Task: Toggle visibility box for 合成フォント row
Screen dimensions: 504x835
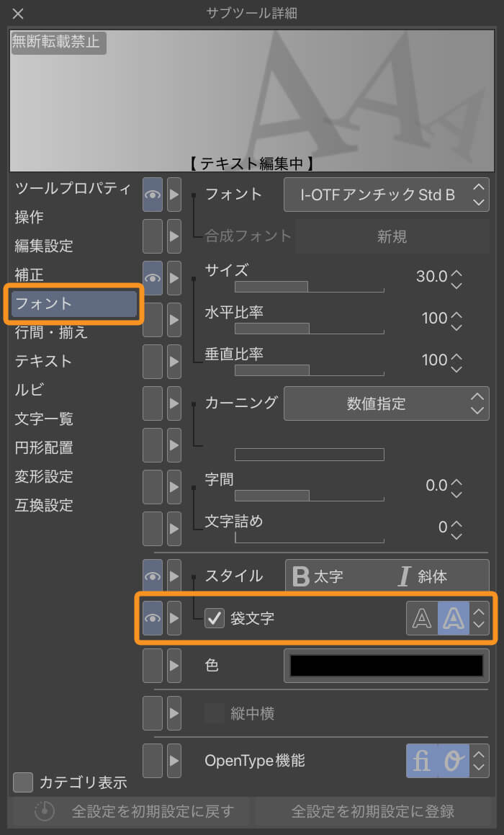Action: click(x=153, y=236)
